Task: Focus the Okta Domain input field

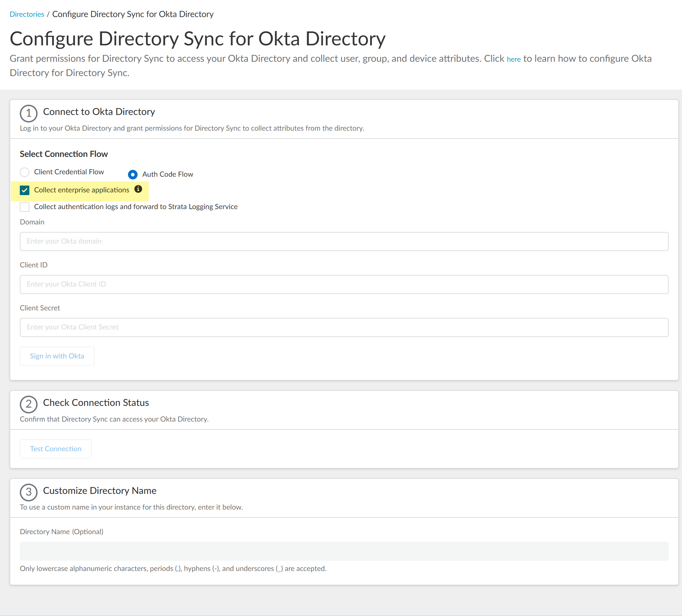Action: 344,241
